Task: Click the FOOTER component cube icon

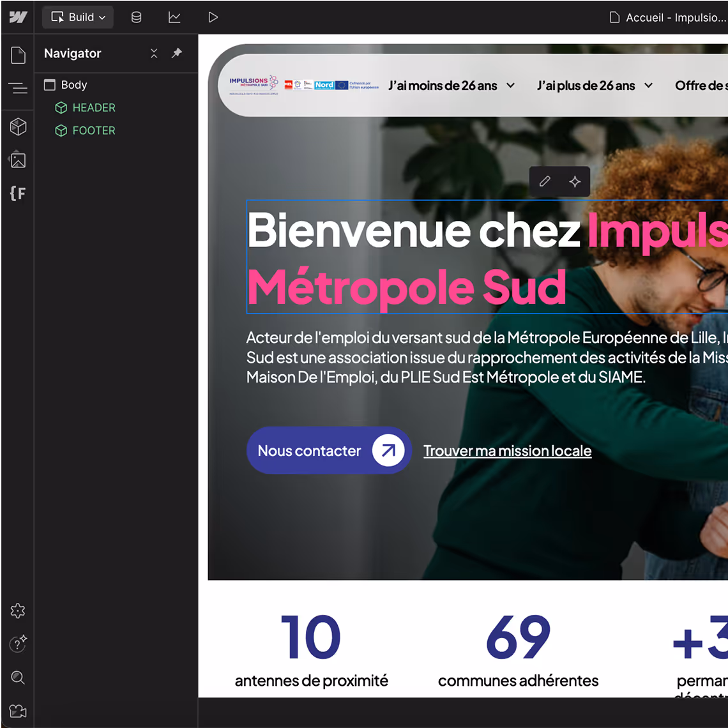Action: 61,130
